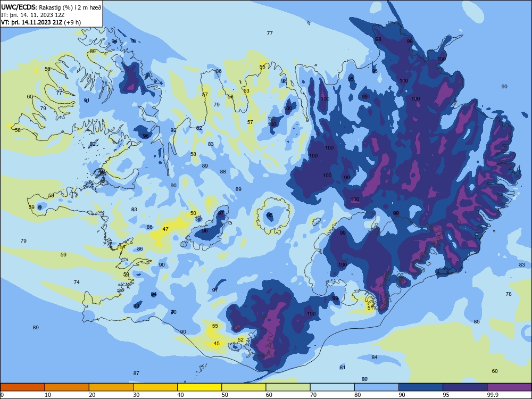532x399 pixels.
Task: Click the indigo 95–99.9 legend swatch
Action: click(465, 387)
